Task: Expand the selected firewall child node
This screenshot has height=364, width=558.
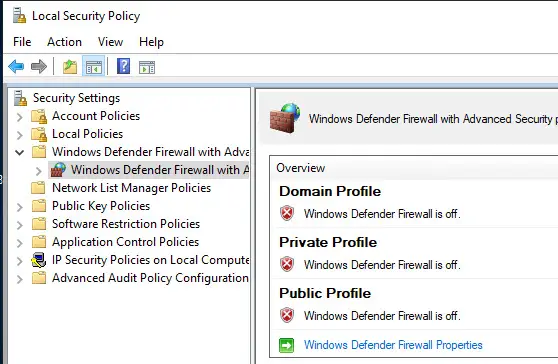Action: 38,171
